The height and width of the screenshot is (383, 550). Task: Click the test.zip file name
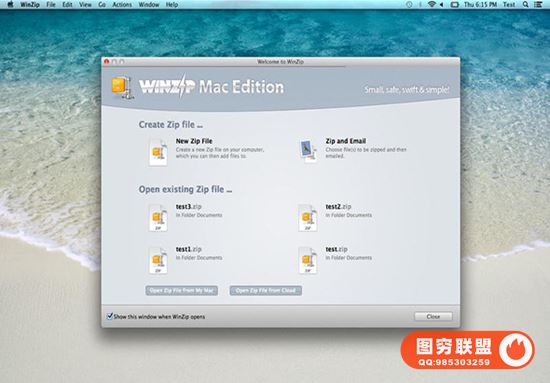coord(336,249)
